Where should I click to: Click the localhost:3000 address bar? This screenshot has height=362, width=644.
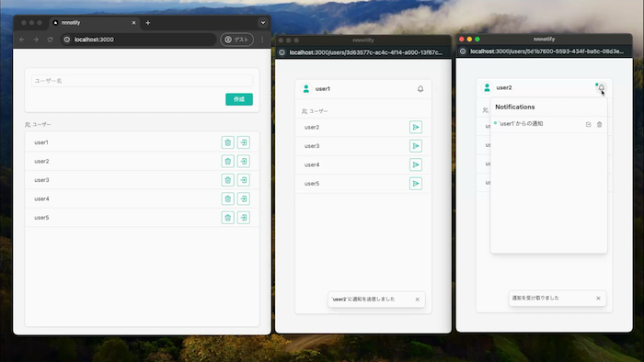point(139,40)
